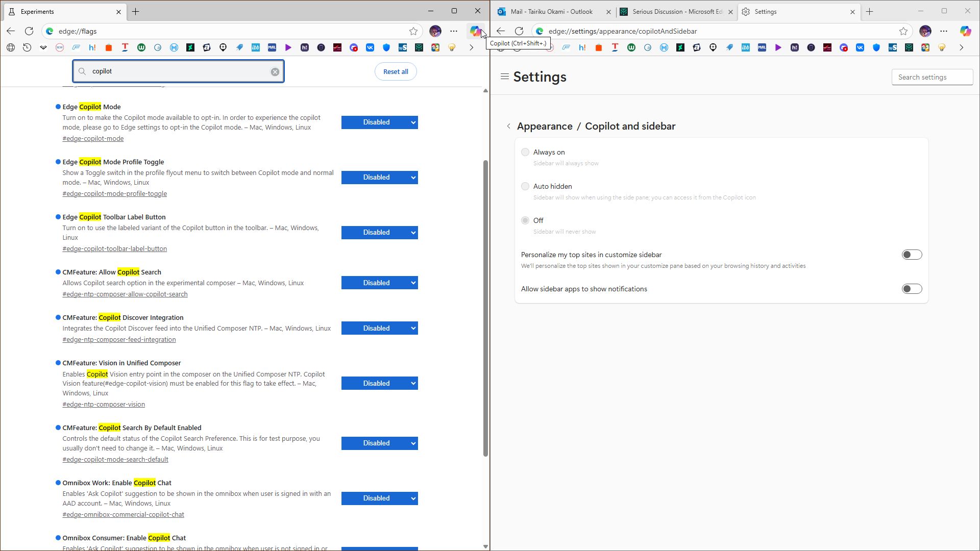Favorite the edge://flags page with the star
Image resolution: width=980 pixels, height=551 pixels.
click(413, 31)
